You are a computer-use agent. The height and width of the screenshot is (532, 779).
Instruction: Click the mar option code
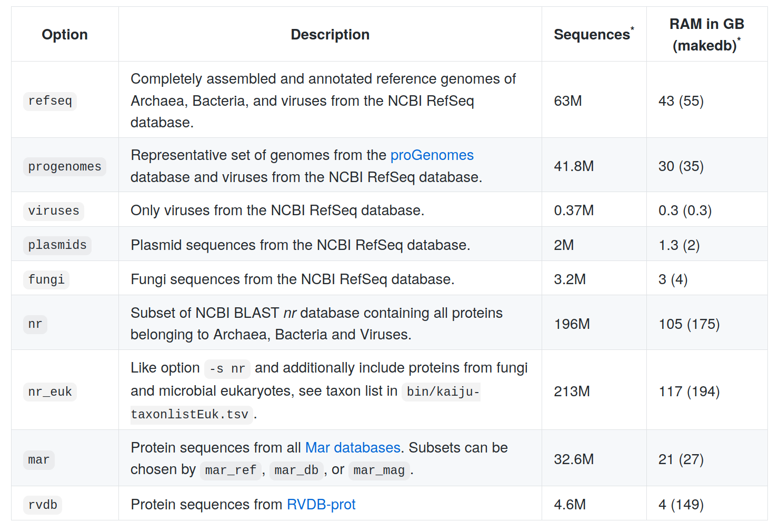pyautogui.click(x=39, y=460)
